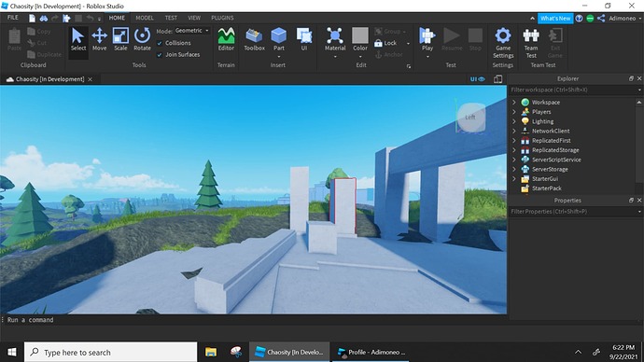Switch to the TEST ribbon tab

coord(171,18)
